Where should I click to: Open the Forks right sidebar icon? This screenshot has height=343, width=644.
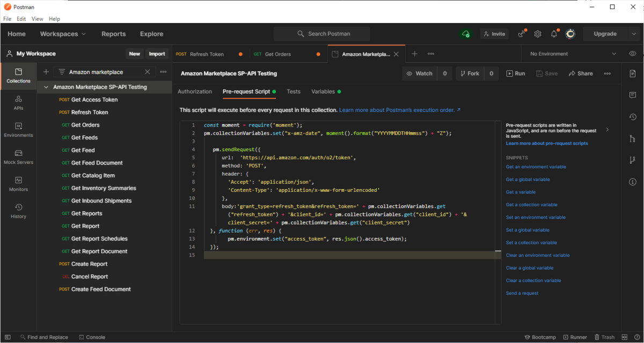pos(633,160)
